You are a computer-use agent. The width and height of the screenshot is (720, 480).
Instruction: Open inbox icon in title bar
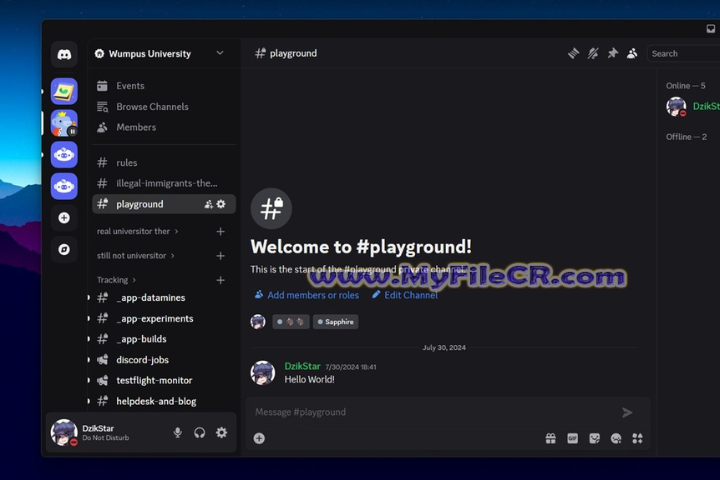pyautogui.click(x=710, y=29)
